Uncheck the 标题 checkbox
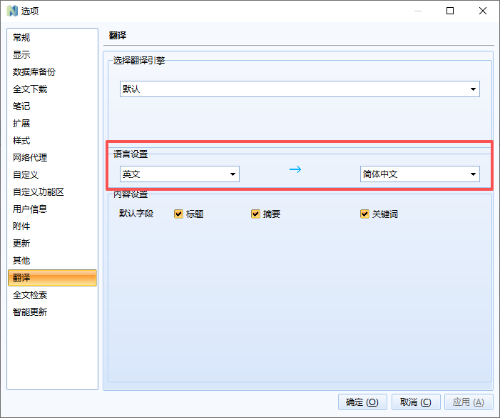 pos(179,214)
